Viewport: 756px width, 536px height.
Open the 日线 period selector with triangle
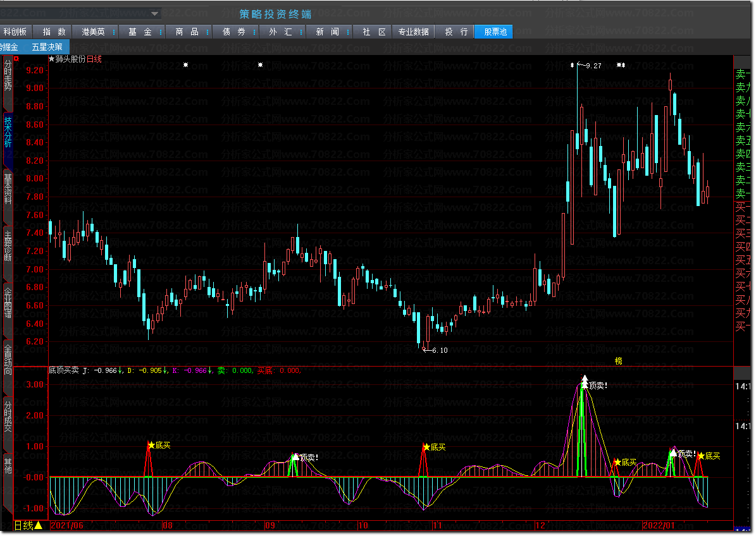(28, 526)
